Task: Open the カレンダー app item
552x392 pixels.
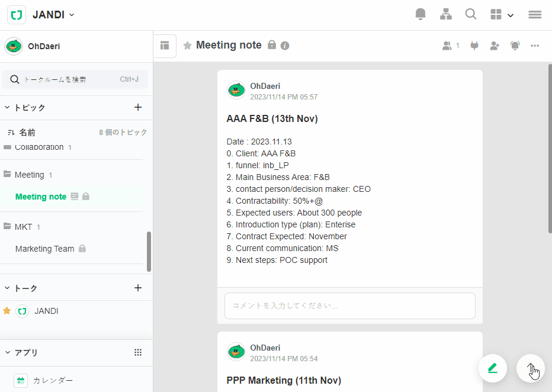Action: [53, 381]
